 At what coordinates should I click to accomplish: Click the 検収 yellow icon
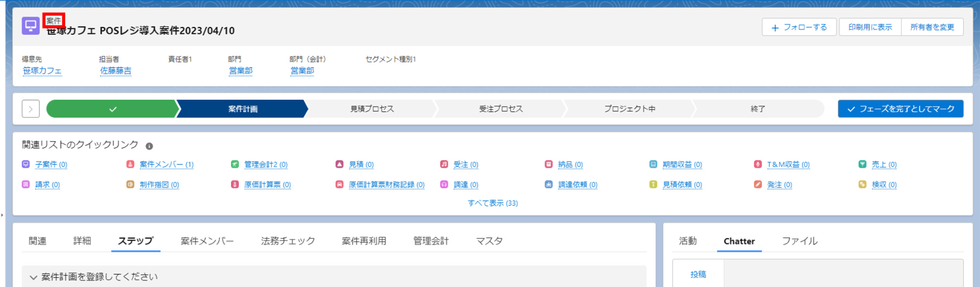(862, 184)
